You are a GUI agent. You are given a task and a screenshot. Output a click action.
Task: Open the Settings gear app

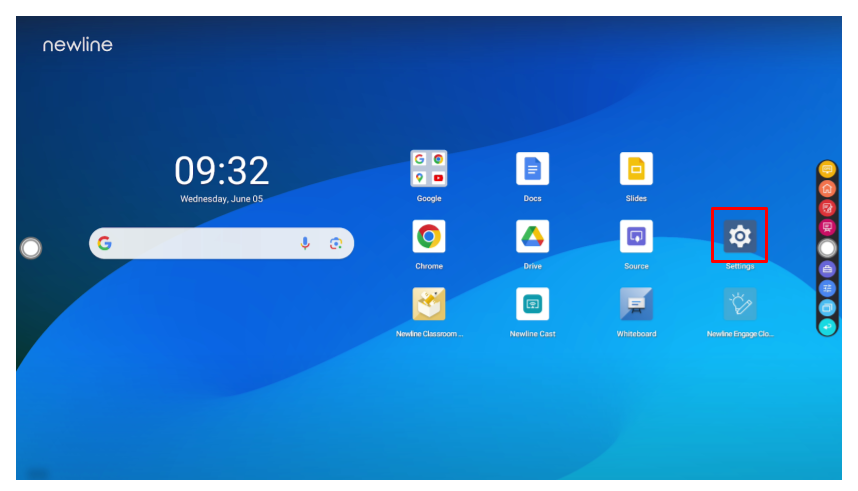[739, 236]
